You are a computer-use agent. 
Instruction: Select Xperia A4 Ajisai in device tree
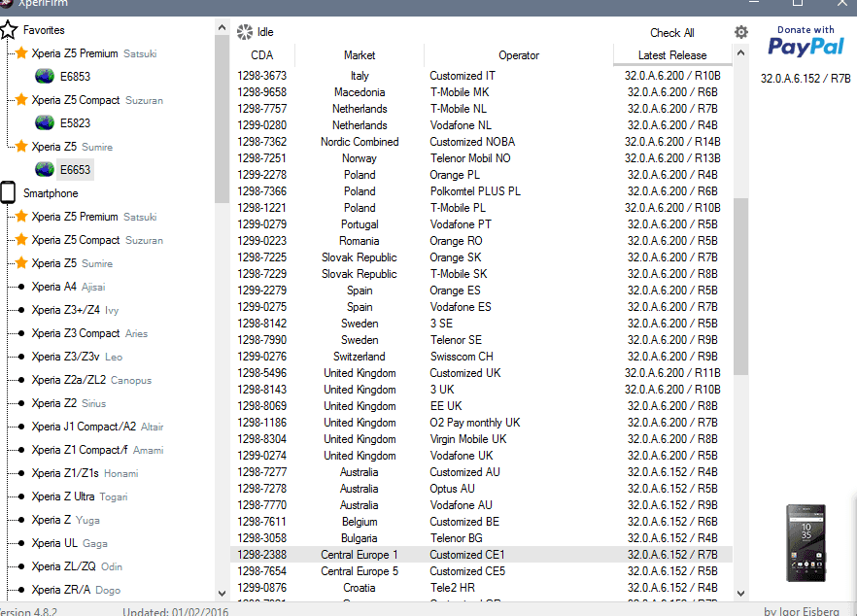coord(68,287)
